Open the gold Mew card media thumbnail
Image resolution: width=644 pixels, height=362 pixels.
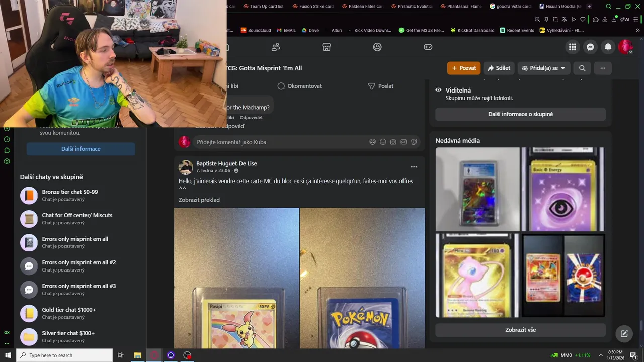[477, 276]
